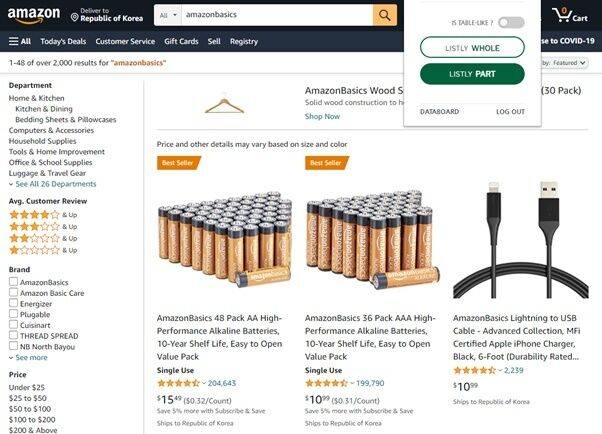Viewport: 602px width, 434px height.
Task: Filter by 1 star & up rating
Action: point(34,250)
